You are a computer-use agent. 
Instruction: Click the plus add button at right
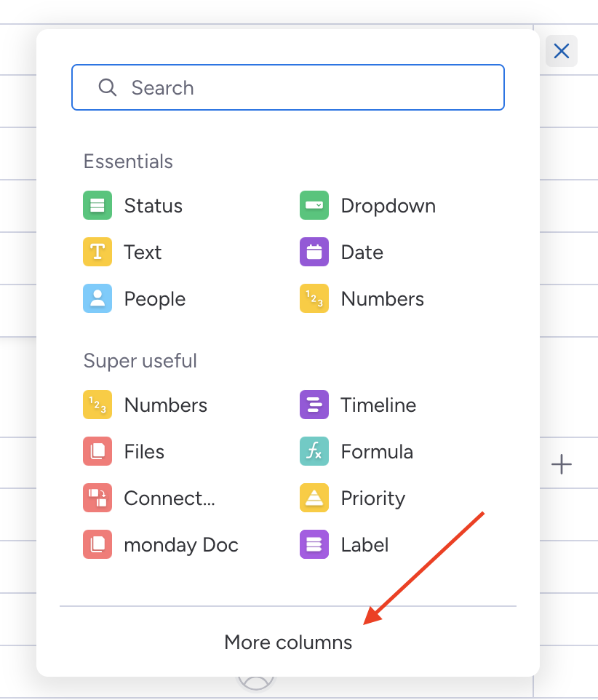(562, 464)
